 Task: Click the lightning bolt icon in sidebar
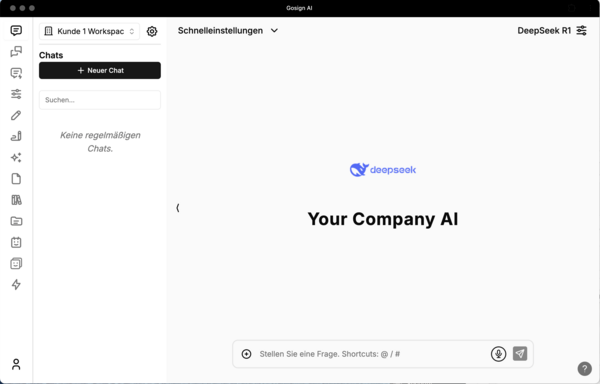(16, 285)
